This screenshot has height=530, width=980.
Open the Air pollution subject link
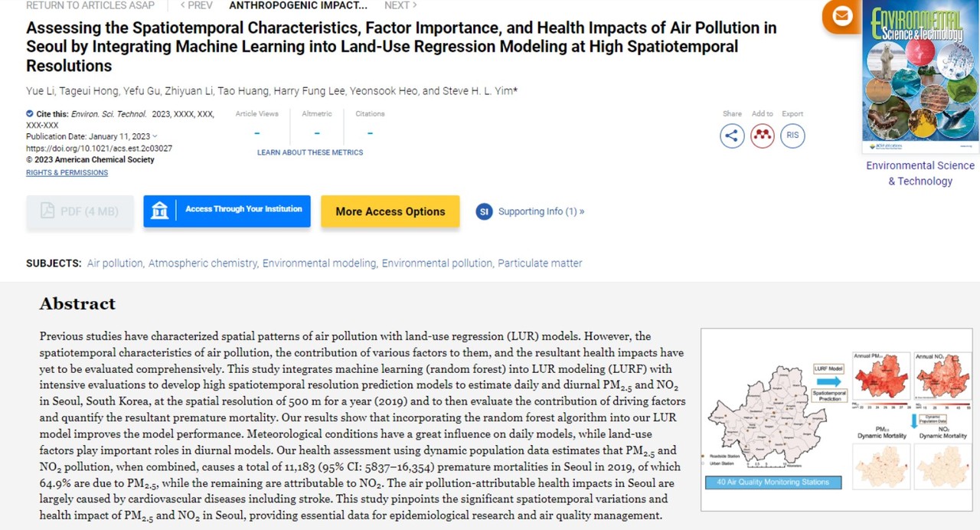coord(115,263)
